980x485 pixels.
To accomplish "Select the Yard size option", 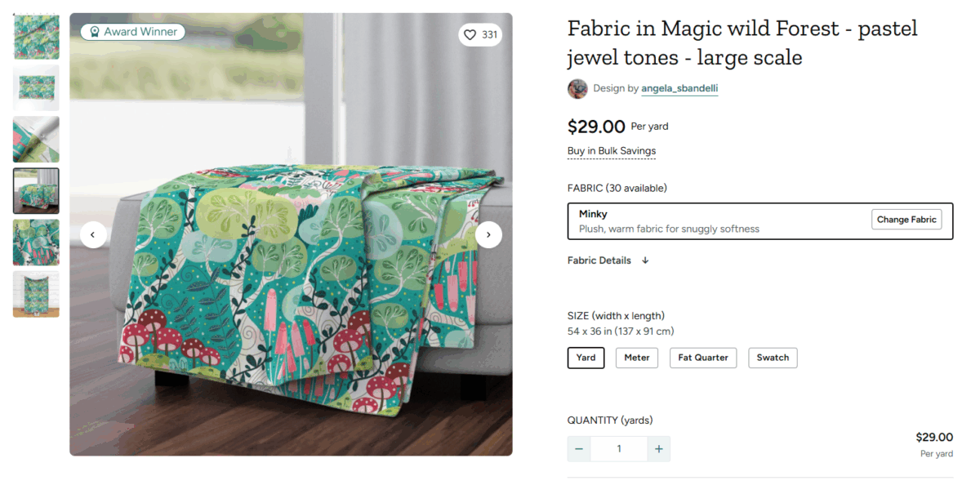I will 586,358.
